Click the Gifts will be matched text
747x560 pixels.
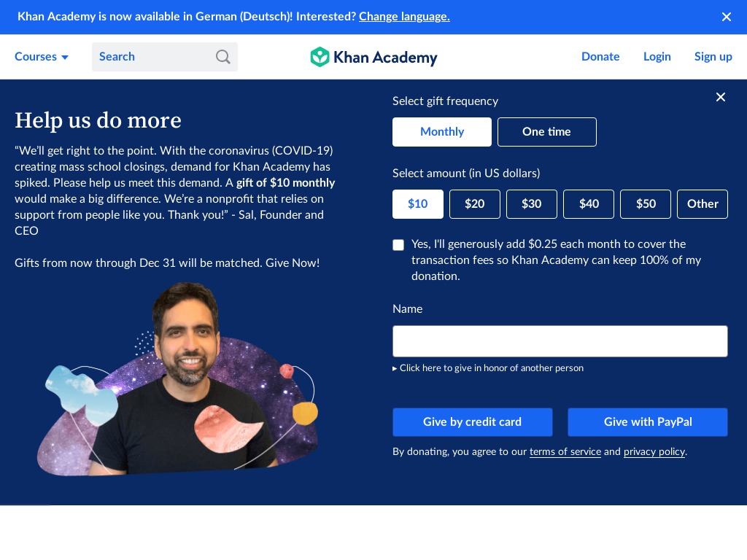[x=167, y=262]
